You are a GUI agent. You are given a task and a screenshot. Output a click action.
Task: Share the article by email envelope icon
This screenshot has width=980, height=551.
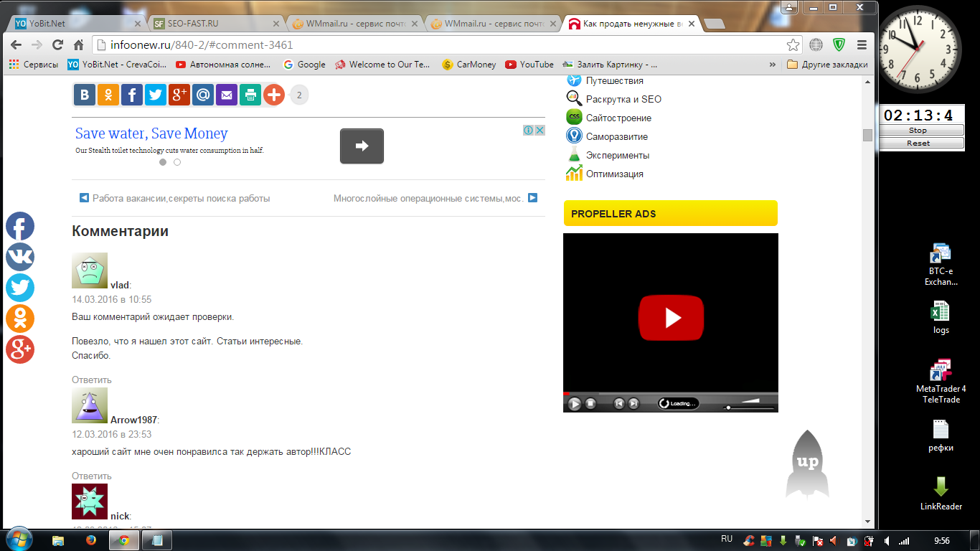point(227,95)
